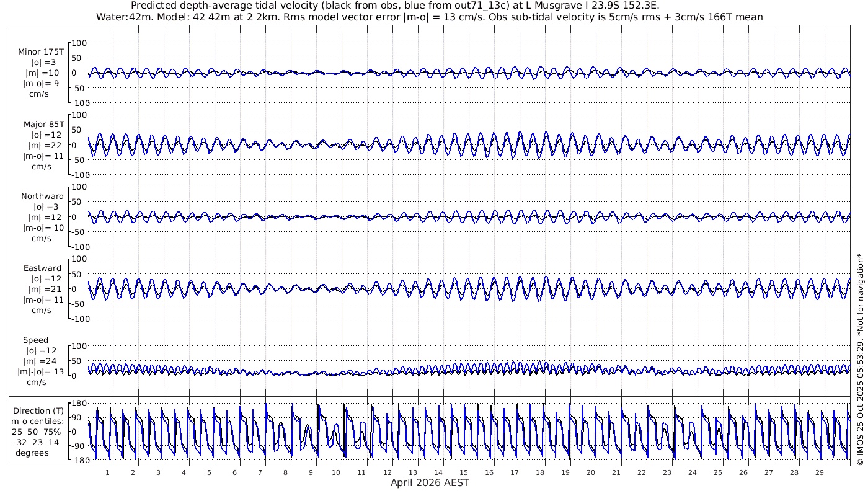Click the Major 85T velocity curve plot
Viewport: 868px width, 496px height.
click(469, 145)
